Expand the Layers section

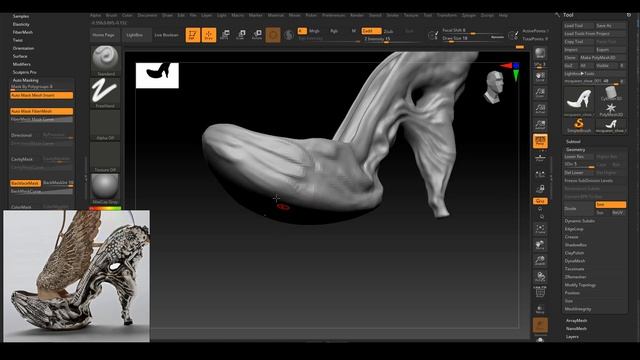tap(572, 337)
